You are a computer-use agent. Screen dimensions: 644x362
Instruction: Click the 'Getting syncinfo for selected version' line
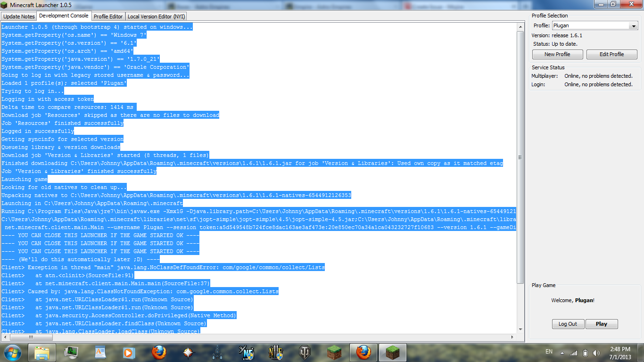(x=63, y=139)
